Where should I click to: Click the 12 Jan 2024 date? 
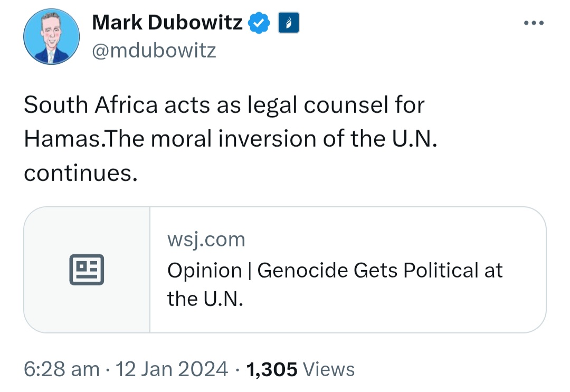(x=172, y=369)
